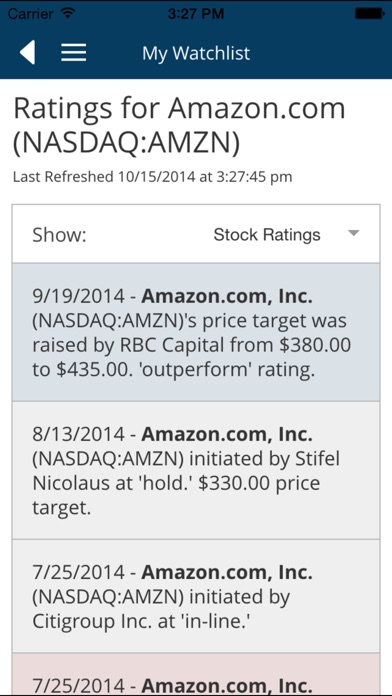Tap Amazon.com, Inc. bold name in Stifel entry

pos(227,434)
